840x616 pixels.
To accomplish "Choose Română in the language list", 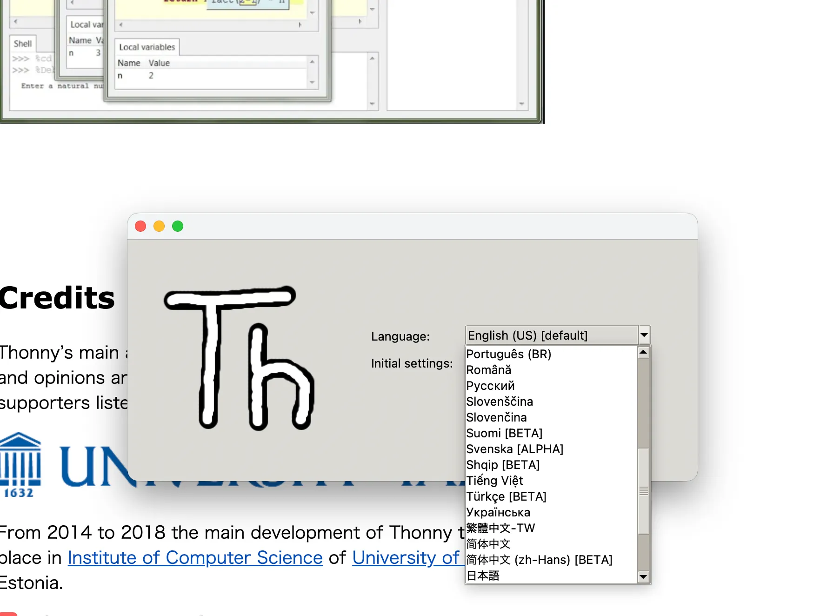I will coord(488,370).
